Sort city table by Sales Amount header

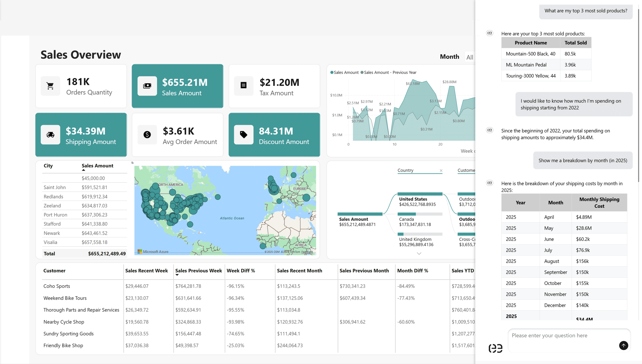[97, 166]
